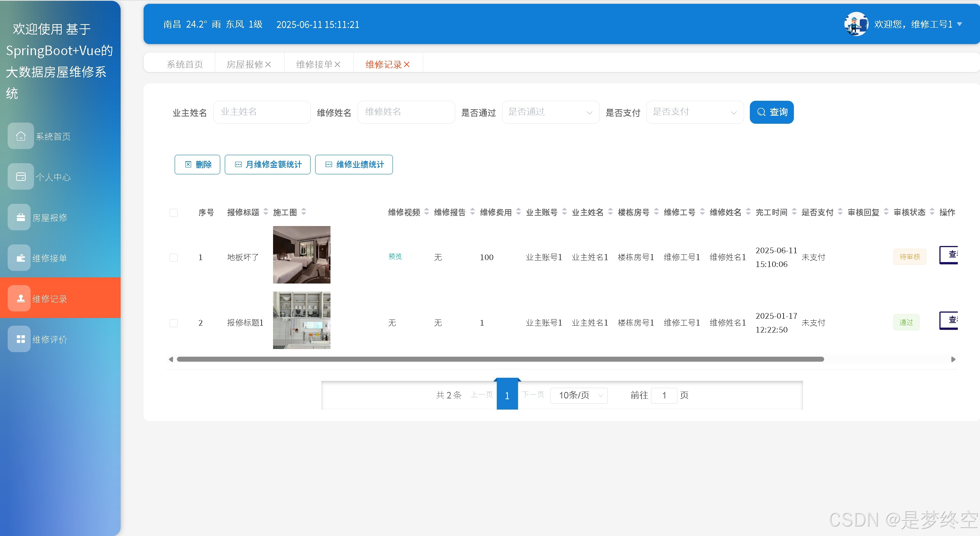Click the 个人中心 card icon
The height and width of the screenshot is (536, 980).
click(21, 177)
